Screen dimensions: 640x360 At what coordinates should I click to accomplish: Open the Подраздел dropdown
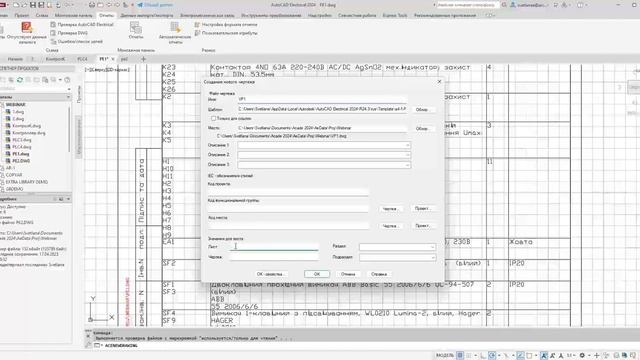(x=432, y=258)
